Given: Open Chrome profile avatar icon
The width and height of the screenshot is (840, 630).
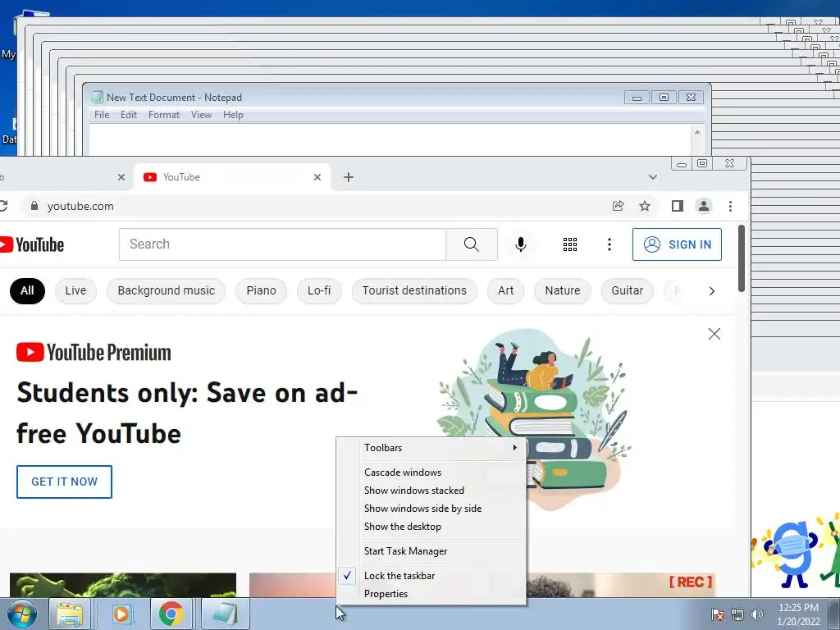Looking at the screenshot, I should click(703, 206).
